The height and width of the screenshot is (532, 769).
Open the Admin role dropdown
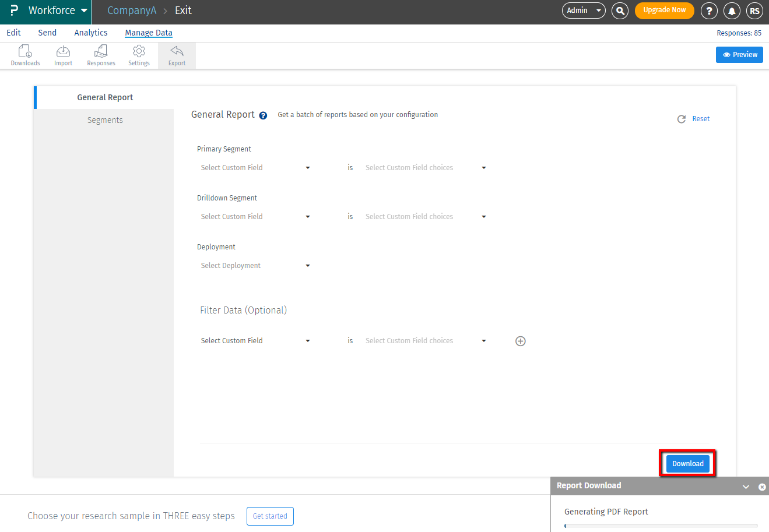(x=584, y=10)
